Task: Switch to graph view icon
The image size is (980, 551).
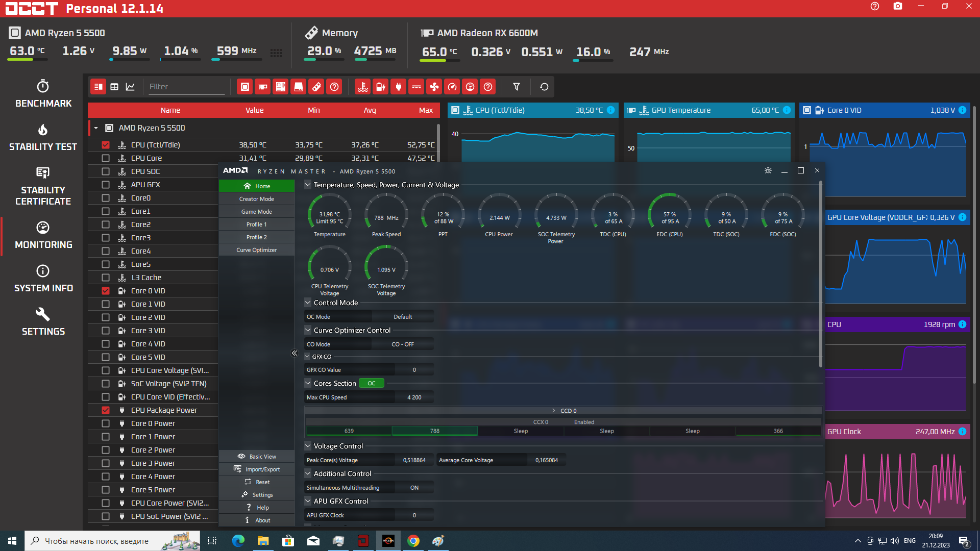Action: (130, 87)
